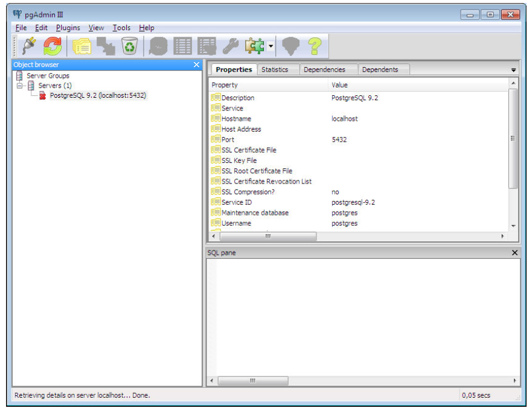Refresh the selected object with the red arrows icon
Image resolution: width=532 pixels, height=411 pixels.
[53, 46]
